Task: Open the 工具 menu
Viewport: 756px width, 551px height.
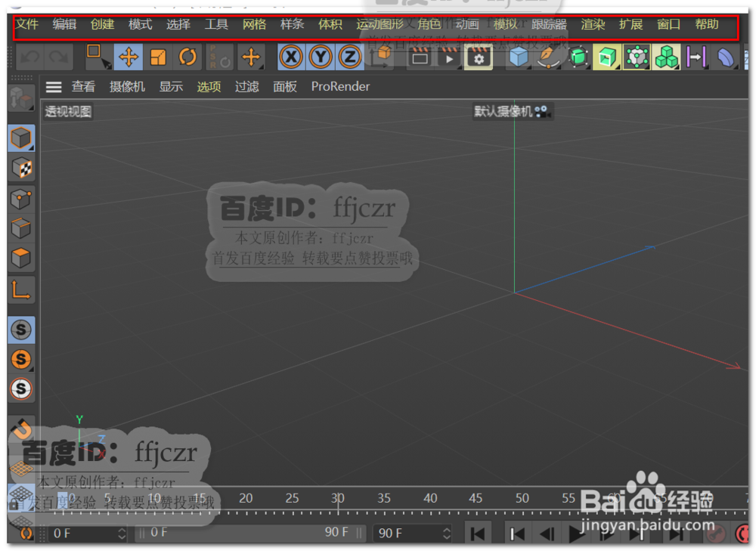Action: tap(216, 24)
